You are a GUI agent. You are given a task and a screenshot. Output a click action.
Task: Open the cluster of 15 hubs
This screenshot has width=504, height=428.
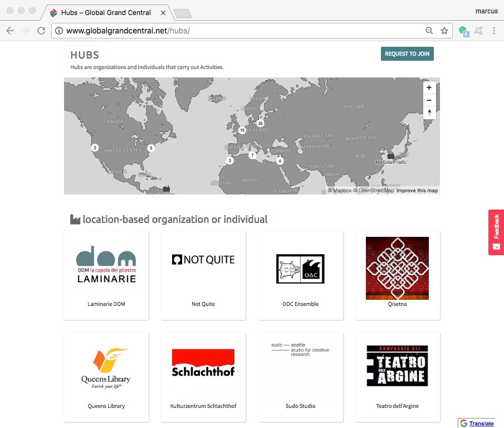point(242,130)
